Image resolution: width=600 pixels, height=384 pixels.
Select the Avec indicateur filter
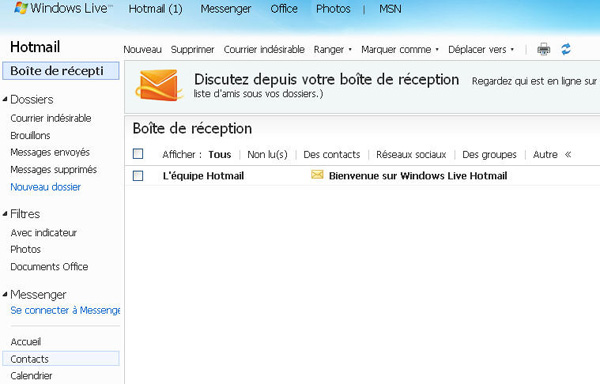[x=44, y=233]
